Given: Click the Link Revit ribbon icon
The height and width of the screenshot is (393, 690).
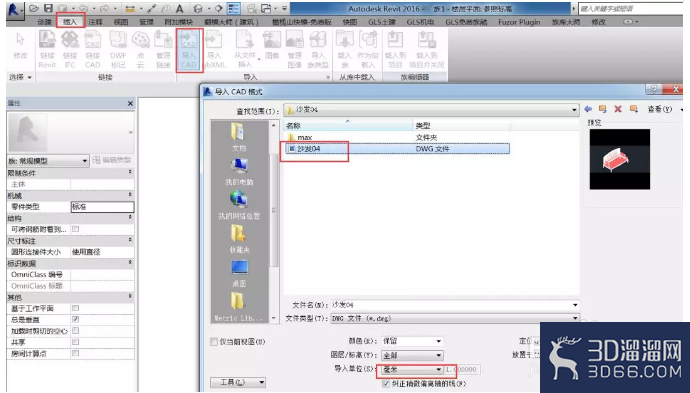Looking at the screenshot, I should (47, 50).
